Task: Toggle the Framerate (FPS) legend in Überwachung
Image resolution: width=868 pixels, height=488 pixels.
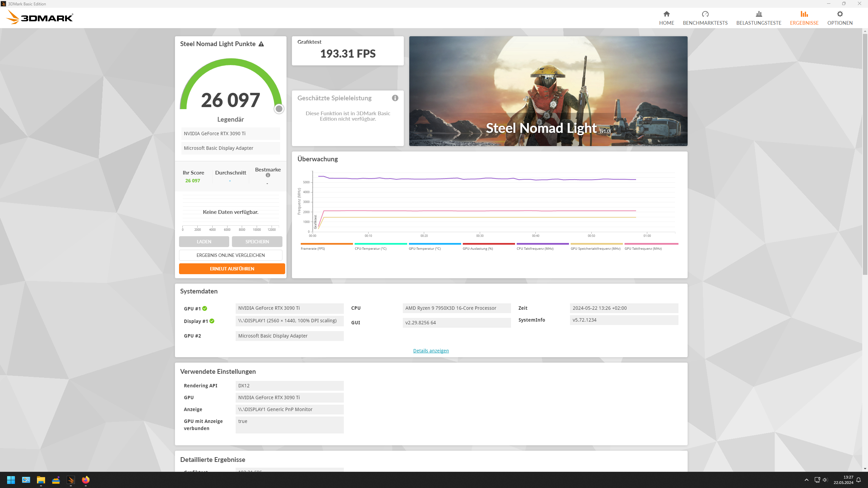Action: coord(313,248)
